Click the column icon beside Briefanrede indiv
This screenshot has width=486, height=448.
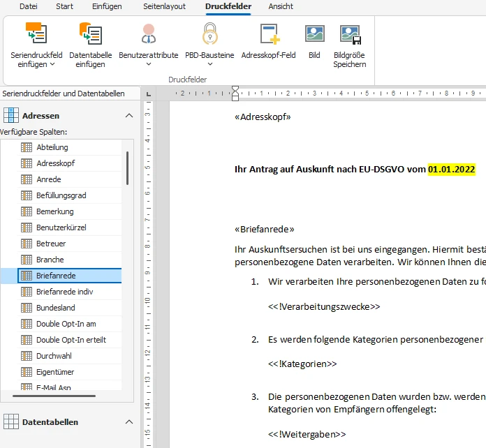27,292
